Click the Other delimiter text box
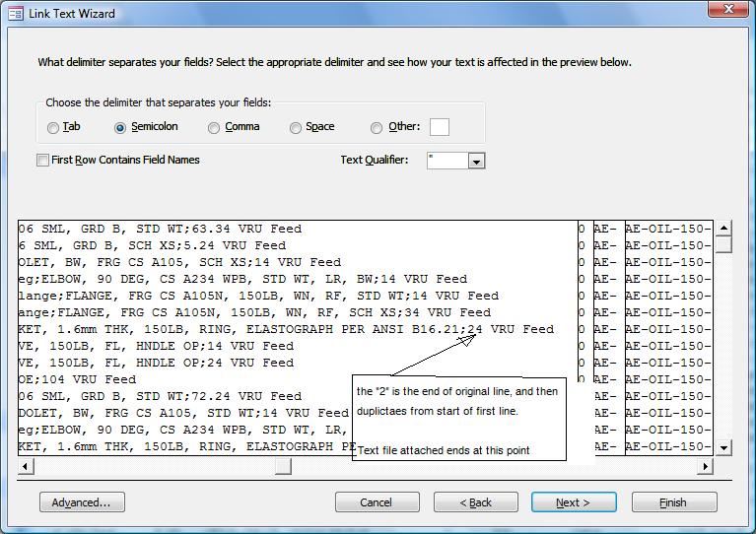This screenshot has width=756, height=534. 440,127
